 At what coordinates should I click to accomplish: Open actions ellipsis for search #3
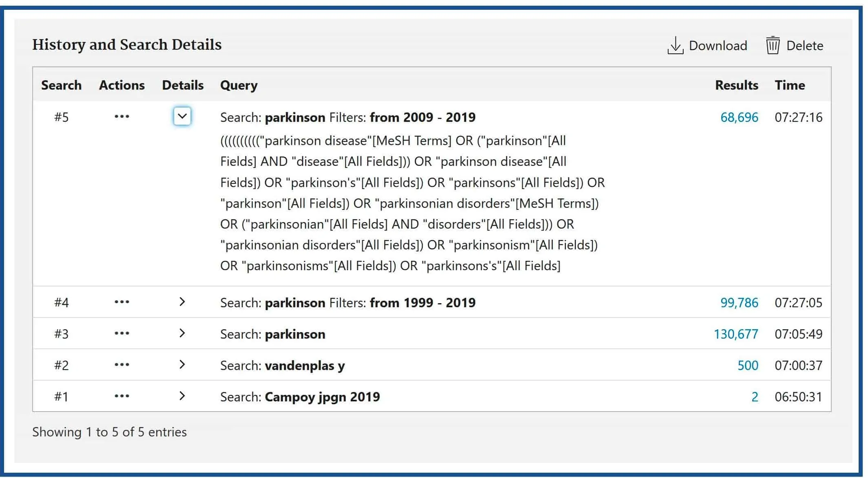tap(122, 334)
